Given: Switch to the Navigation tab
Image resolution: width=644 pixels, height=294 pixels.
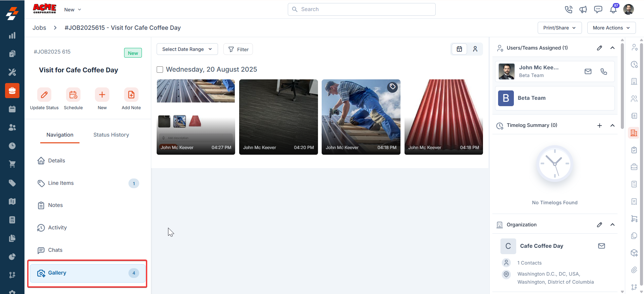Looking at the screenshot, I should click(x=60, y=135).
